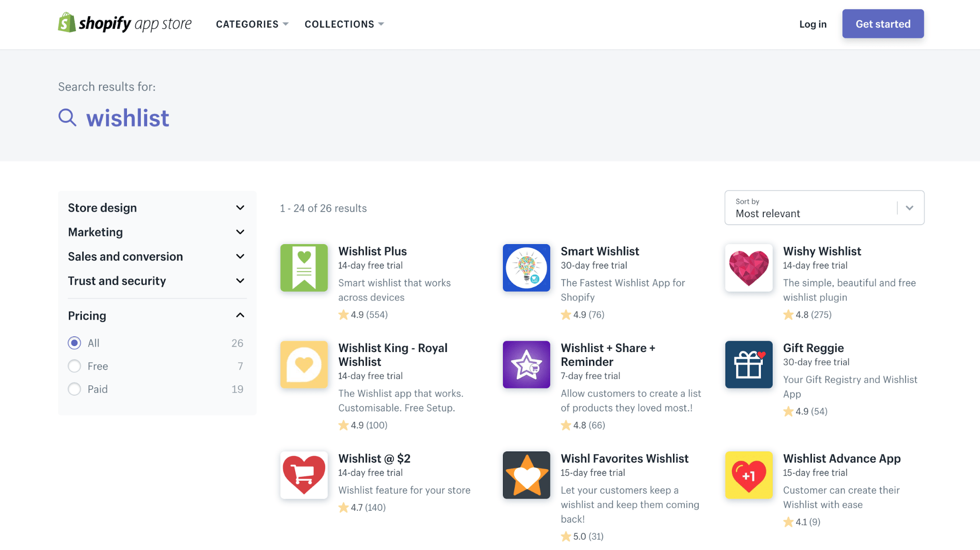Click the Wishlist Advance App icon
The height and width of the screenshot is (550, 980).
click(x=749, y=475)
